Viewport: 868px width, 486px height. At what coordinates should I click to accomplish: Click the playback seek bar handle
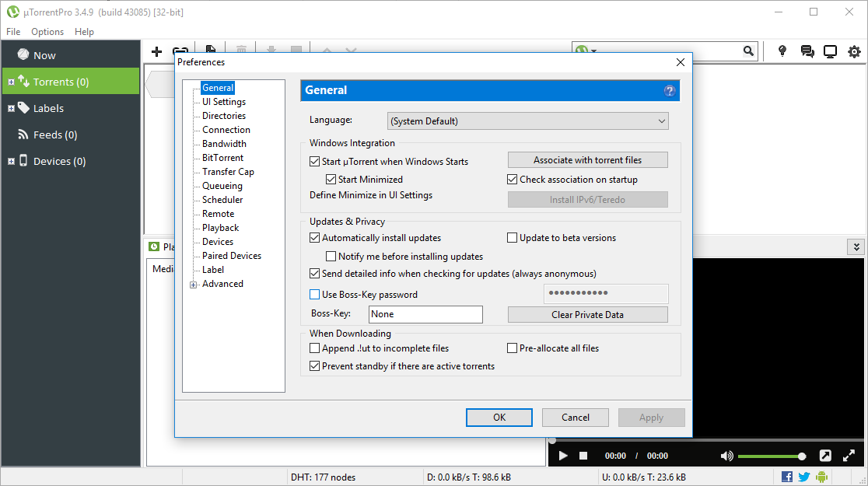pyautogui.click(x=552, y=441)
